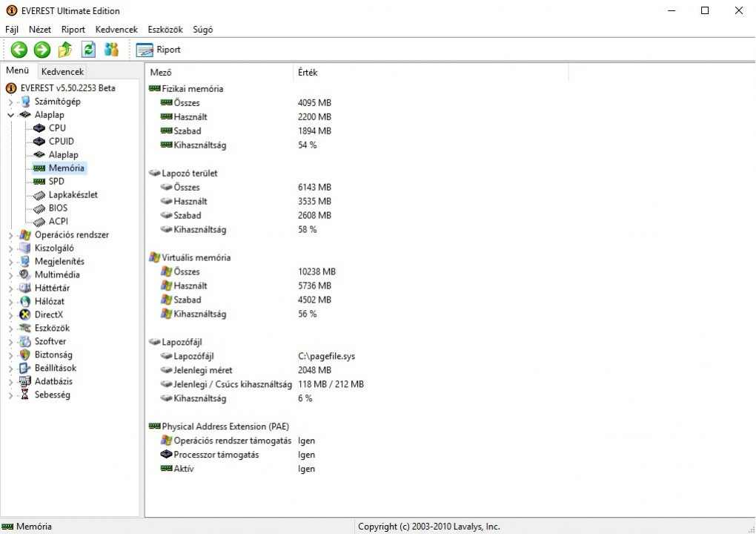The image size is (756, 534).
Task: Click the CPU chip icon in tree
Action: tap(39, 128)
